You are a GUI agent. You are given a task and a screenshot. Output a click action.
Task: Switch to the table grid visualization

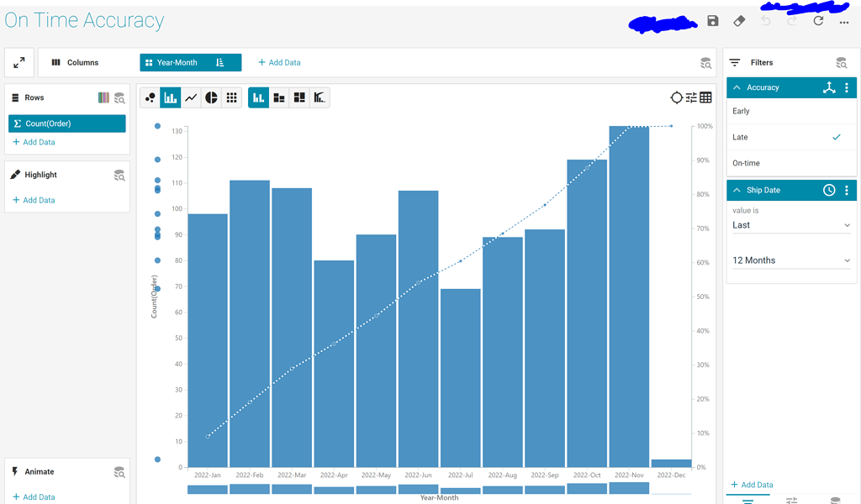(231, 97)
